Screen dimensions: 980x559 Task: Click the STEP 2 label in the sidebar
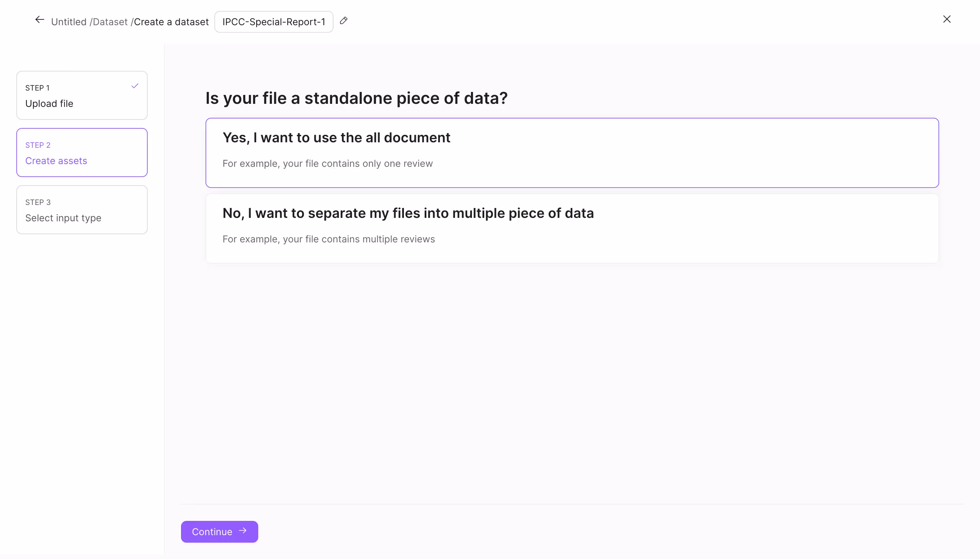pyautogui.click(x=38, y=145)
